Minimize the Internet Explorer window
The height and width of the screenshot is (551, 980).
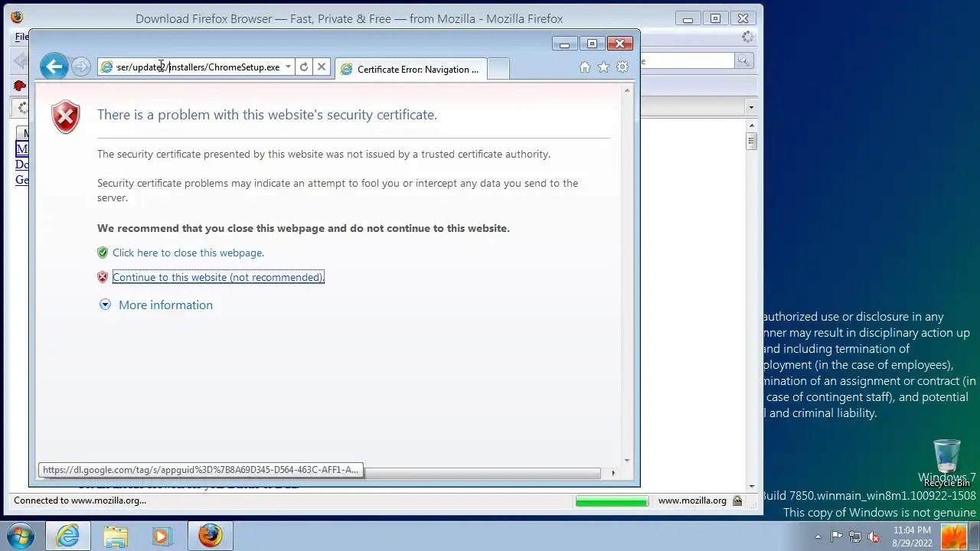[564, 44]
